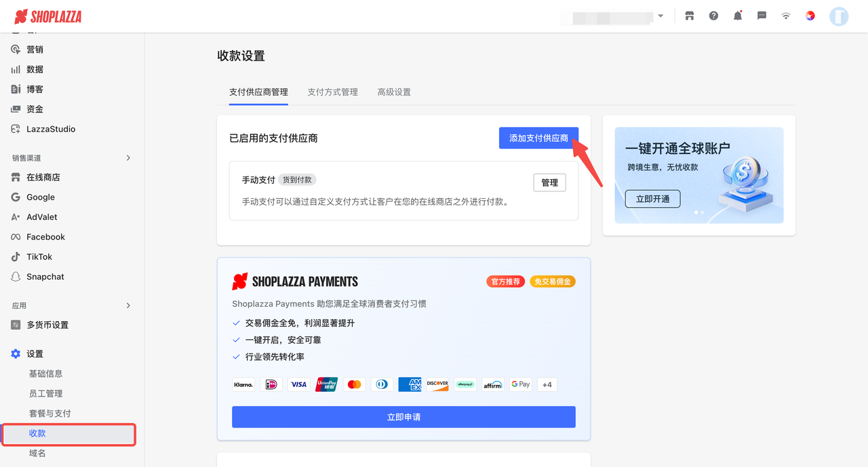
Task: Click the Afterpay payment logo
Action: (465, 384)
